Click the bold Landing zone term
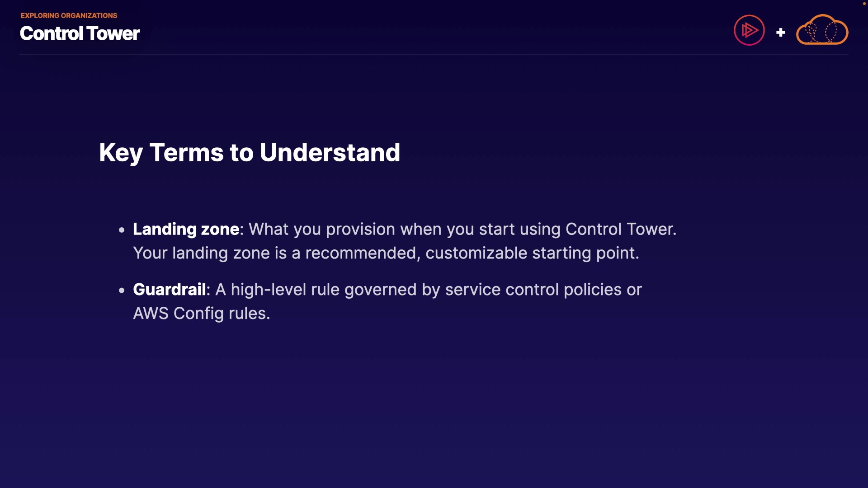The width and height of the screenshot is (868, 488). point(186,229)
